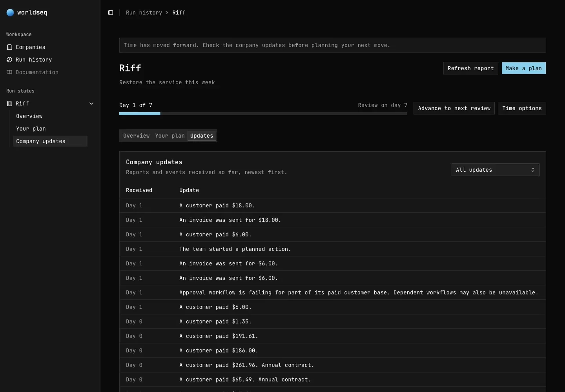Click the Companies building icon

click(x=9, y=47)
